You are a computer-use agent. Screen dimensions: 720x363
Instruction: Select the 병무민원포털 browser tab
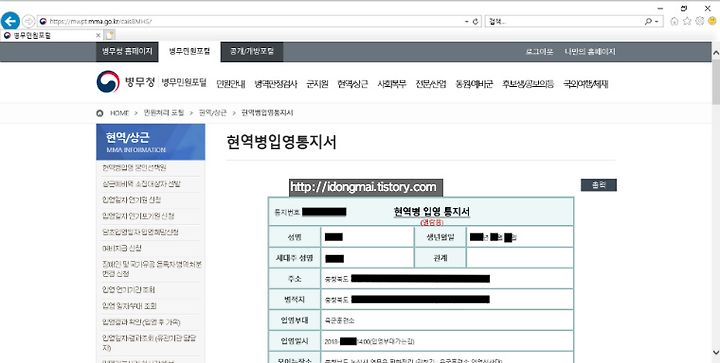pyautogui.click(x=51, y=35)
